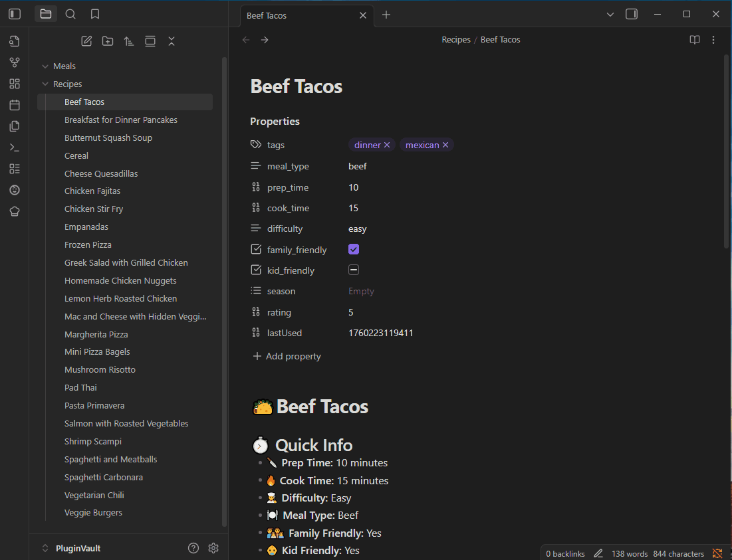Image resolution: width=732 pixels, height=560 pixels.
Task: Click the smiley face ribbon icon
Action: (15, 190)
